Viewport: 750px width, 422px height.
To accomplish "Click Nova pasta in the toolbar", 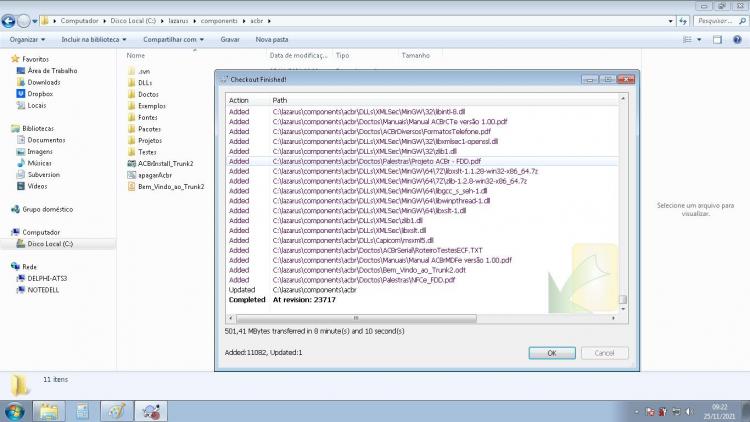I will tap(272, 40).
